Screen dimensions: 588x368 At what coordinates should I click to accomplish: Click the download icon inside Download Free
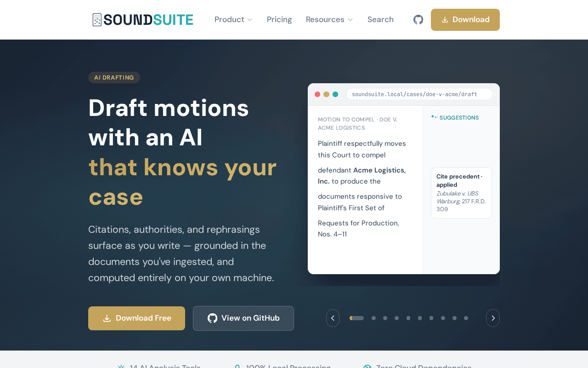[x=107, y=318]
